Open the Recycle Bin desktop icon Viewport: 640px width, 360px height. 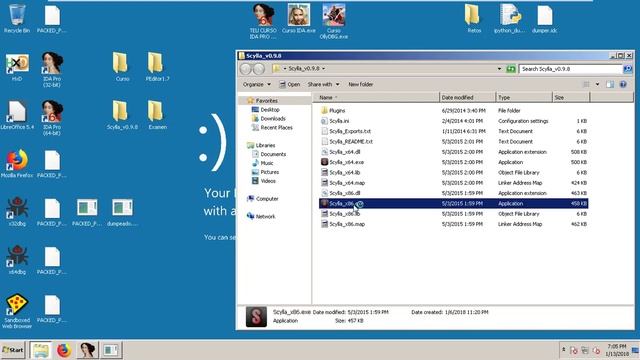pos(17,19)
